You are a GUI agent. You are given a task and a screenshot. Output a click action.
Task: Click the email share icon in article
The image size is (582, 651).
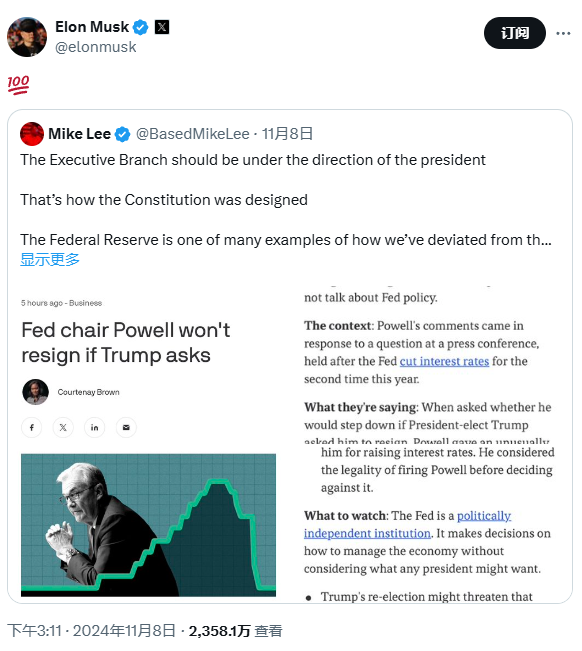tap(126, 427)
